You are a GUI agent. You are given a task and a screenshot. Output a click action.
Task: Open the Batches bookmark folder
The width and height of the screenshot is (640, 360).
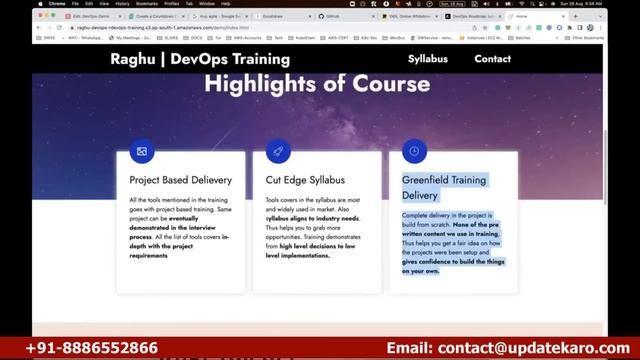pos(519,38)
